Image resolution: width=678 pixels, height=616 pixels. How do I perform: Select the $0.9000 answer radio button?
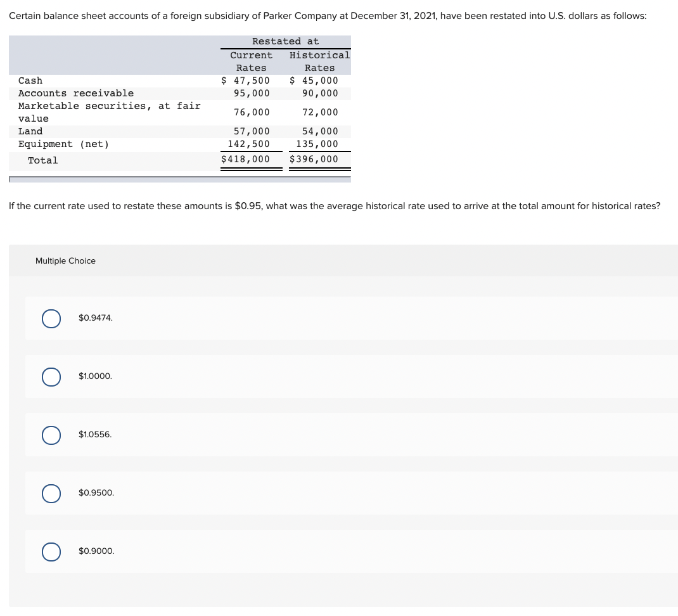51,551
